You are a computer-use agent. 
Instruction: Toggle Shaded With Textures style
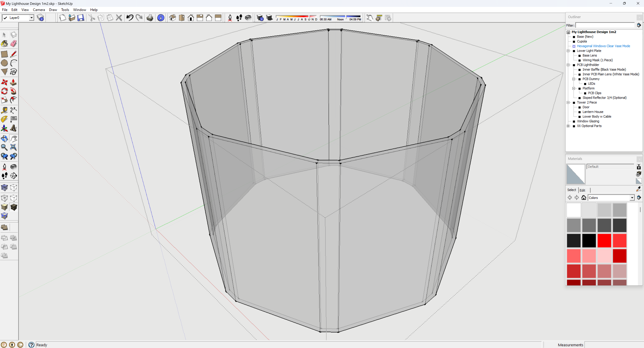click(13, 207)
